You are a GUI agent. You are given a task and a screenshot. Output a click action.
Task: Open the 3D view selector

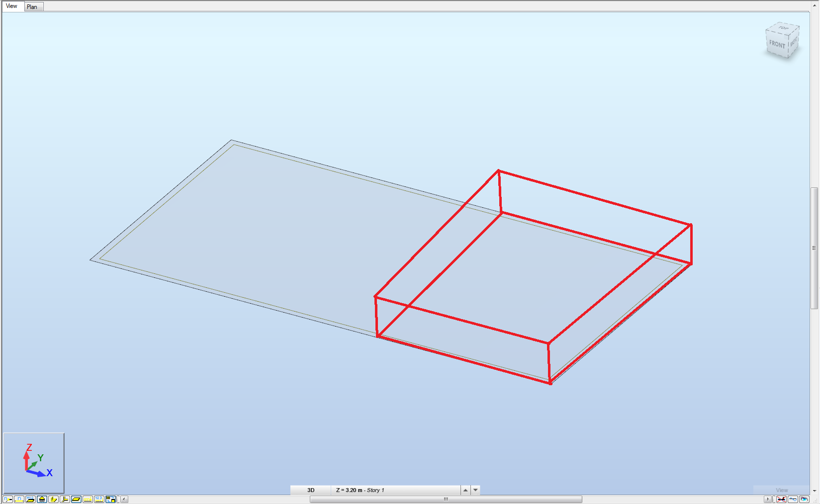(311, 490)
